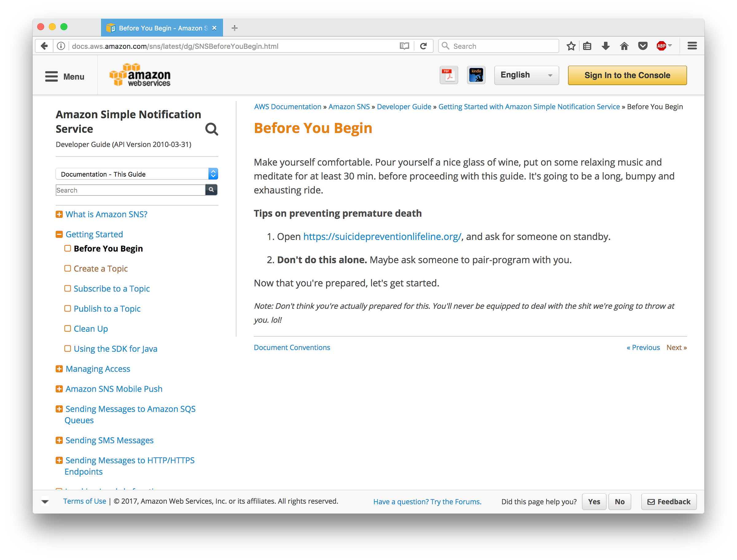Answer No to page helpfulness

[x=620, y=502]
